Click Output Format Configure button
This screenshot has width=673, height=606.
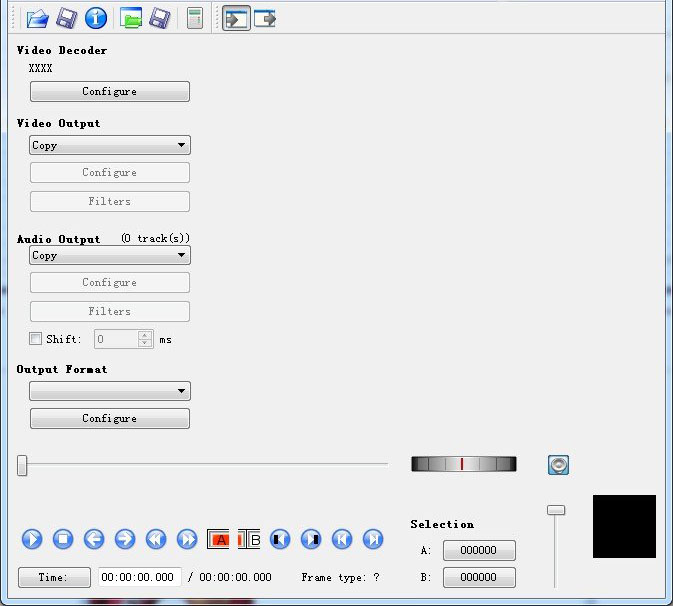click(110, 418)
